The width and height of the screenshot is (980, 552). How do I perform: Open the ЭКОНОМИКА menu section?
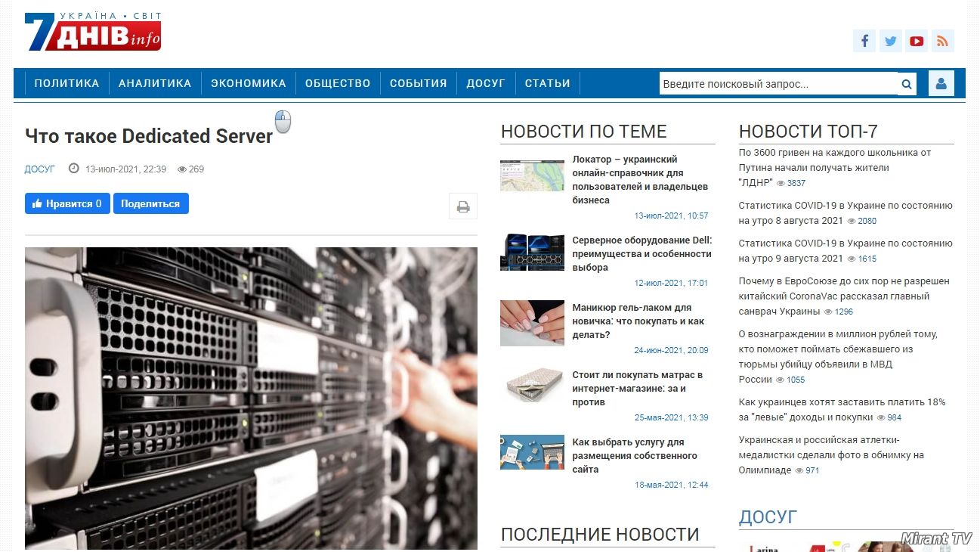point(249,83)
